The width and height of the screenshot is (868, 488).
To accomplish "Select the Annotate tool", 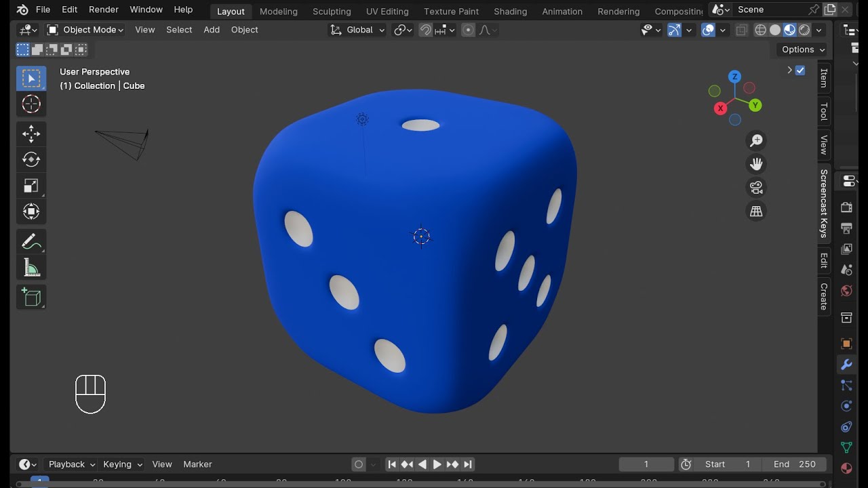I will point(31,241).
